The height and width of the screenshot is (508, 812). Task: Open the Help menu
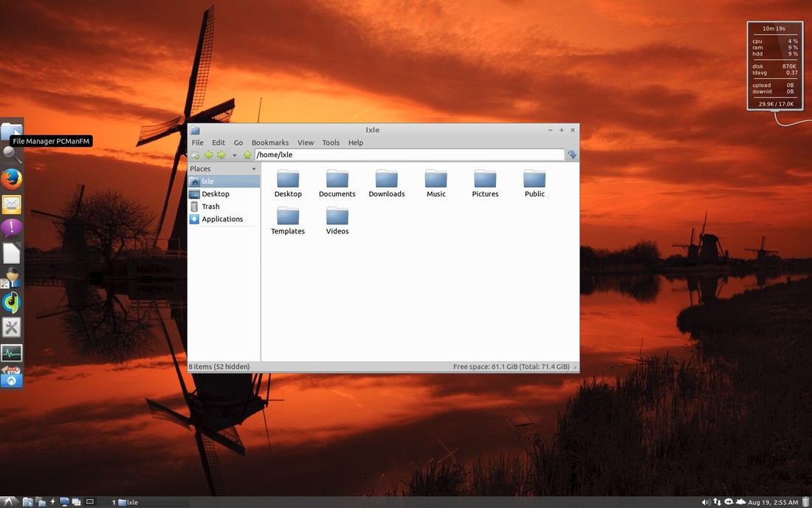pos(355,143)
